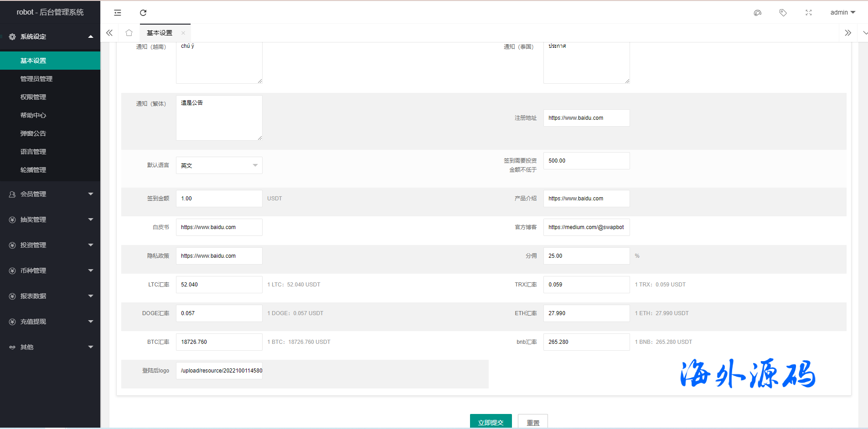Open 管理员管理 in the sidebar
Viewport: 868px width, 429px height.
tap(36, 79)
